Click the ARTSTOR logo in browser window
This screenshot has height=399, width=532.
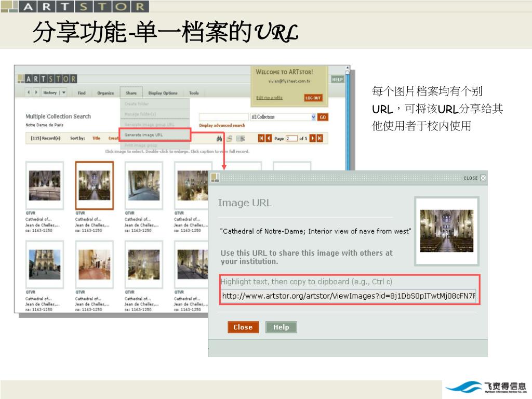47,79
